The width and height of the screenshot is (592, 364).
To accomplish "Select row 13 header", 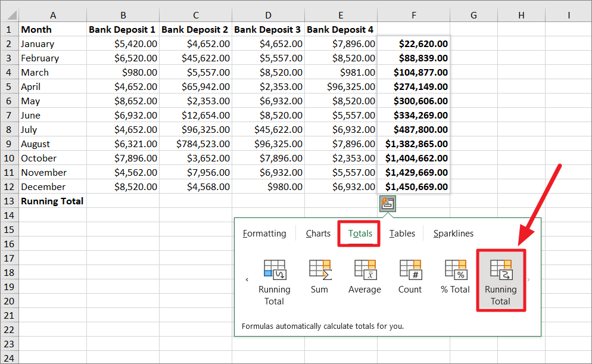I will click(x=10, y=201).
